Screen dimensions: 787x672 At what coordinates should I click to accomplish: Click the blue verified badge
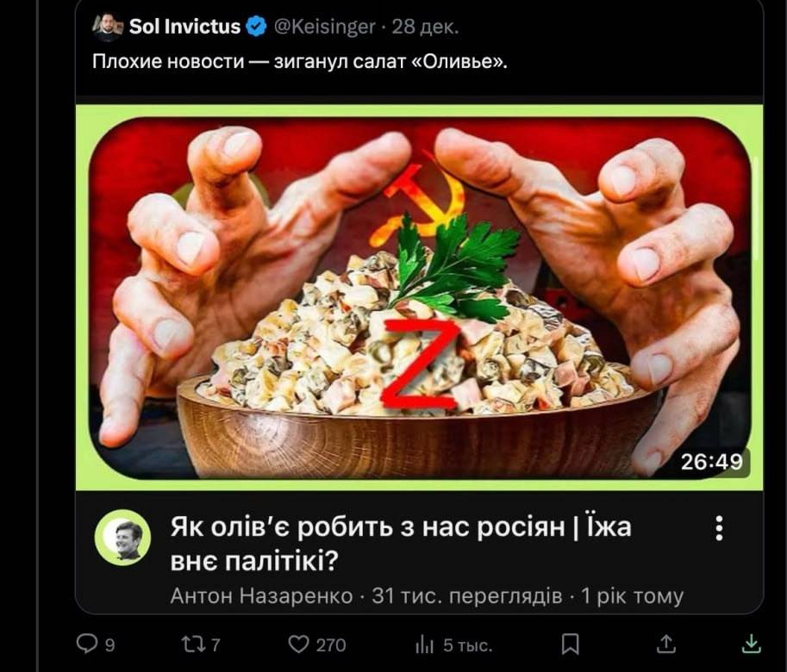coord(257,27)
